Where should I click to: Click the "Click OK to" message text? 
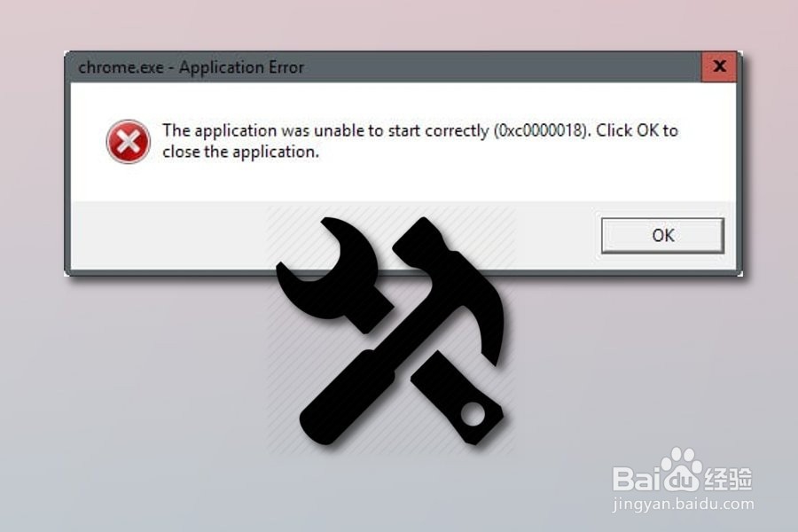(x=638, y=130)
